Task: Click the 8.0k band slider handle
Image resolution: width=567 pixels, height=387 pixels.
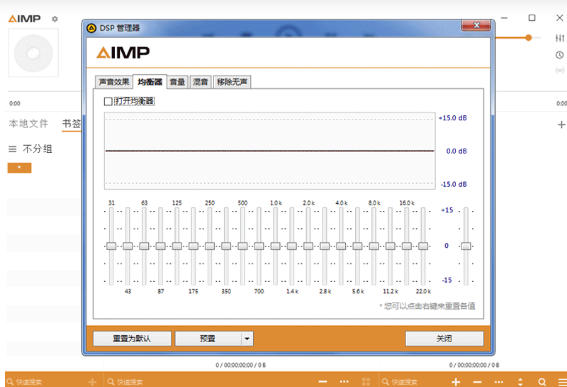Action: coord(374,246)
